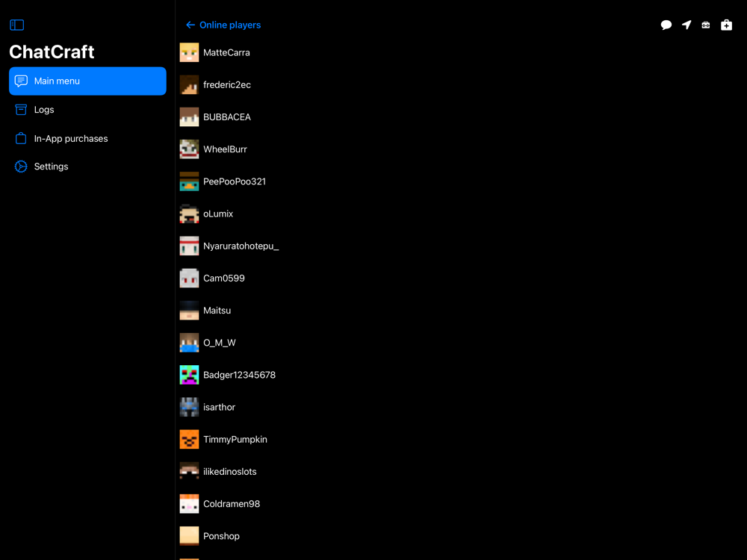Open In-App purchases in the sidebar
747x560 pixels.
[x=87, y=139]
